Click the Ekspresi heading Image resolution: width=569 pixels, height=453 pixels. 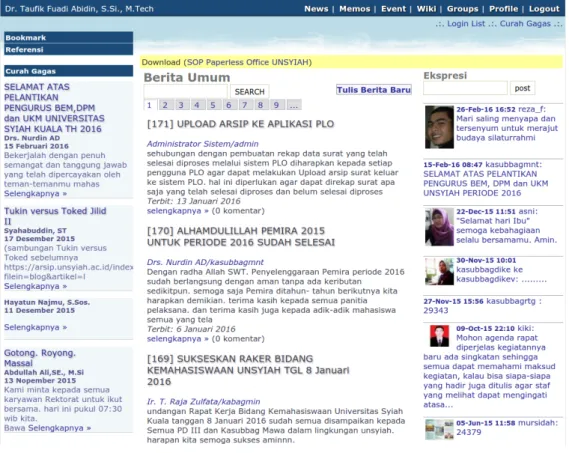pyautogui.click(x=445, y=76)
